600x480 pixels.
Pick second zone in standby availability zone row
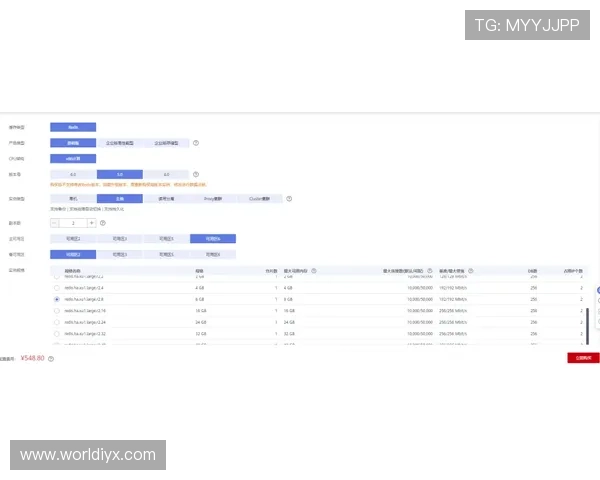point(120,254)
